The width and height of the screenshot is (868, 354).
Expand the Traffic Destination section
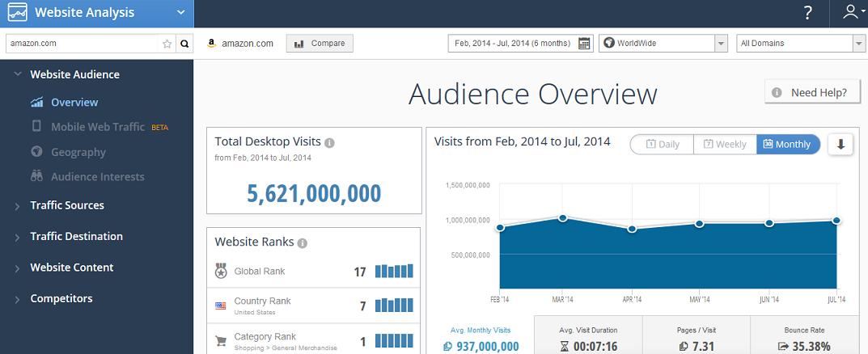pos(76,236)
